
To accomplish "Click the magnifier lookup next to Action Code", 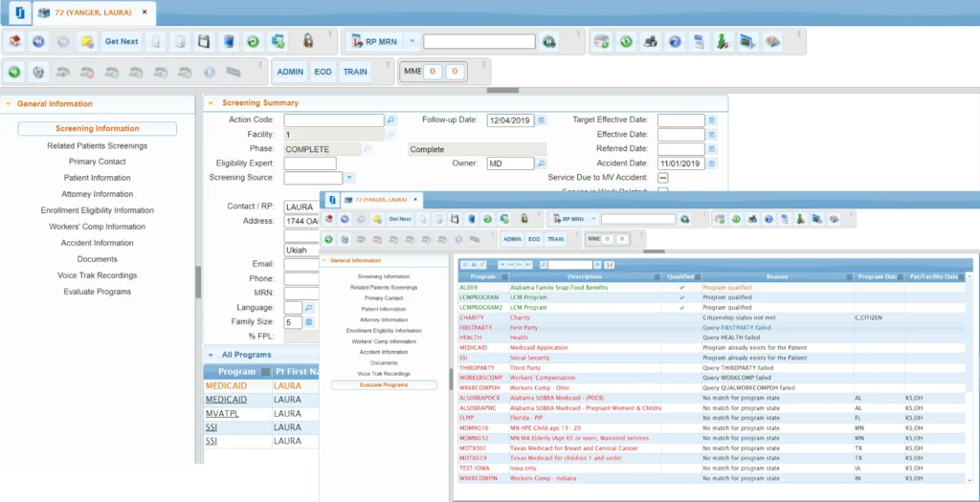I will 390,120.
